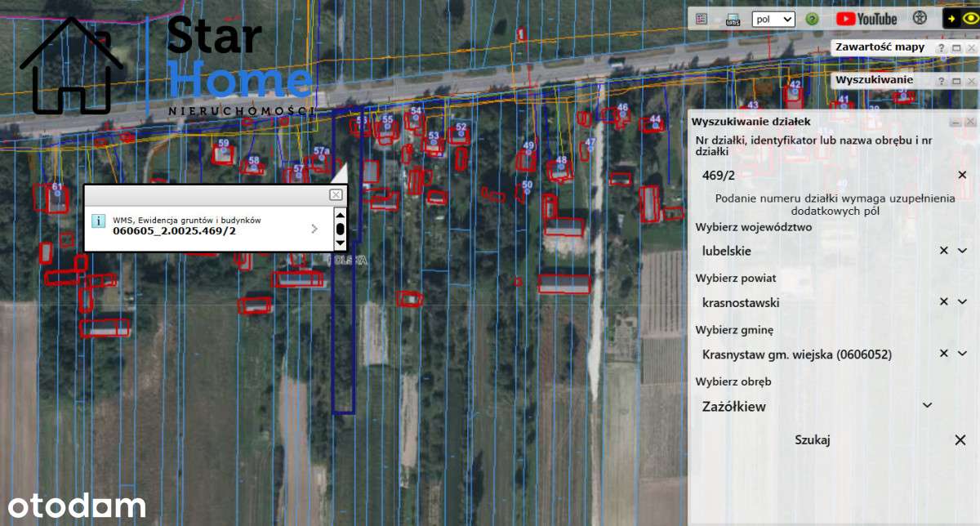Clear the Krasnystaw gmina selection

pyautogui.click(x=944, y=354)
